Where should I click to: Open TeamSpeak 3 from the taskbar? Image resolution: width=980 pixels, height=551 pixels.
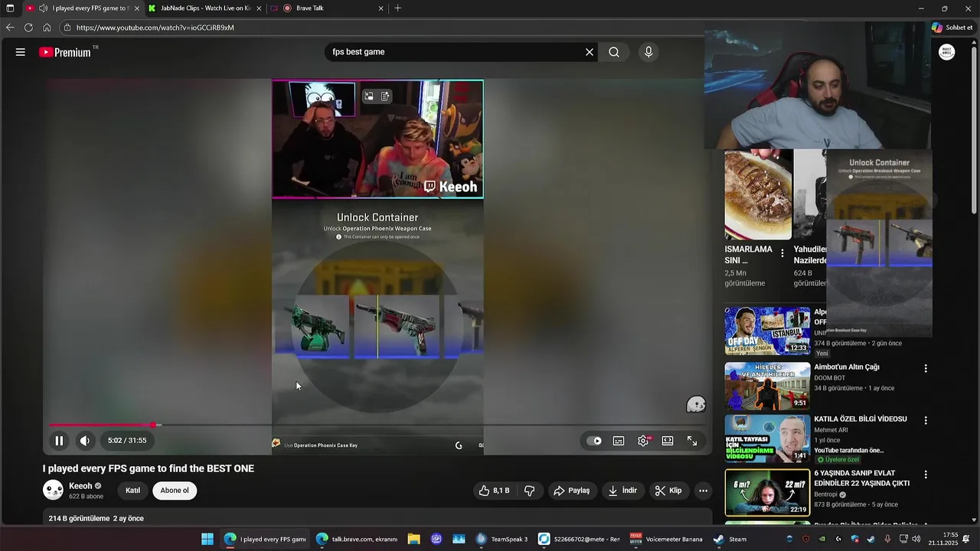pyautogui.click(x=502, y=539)
